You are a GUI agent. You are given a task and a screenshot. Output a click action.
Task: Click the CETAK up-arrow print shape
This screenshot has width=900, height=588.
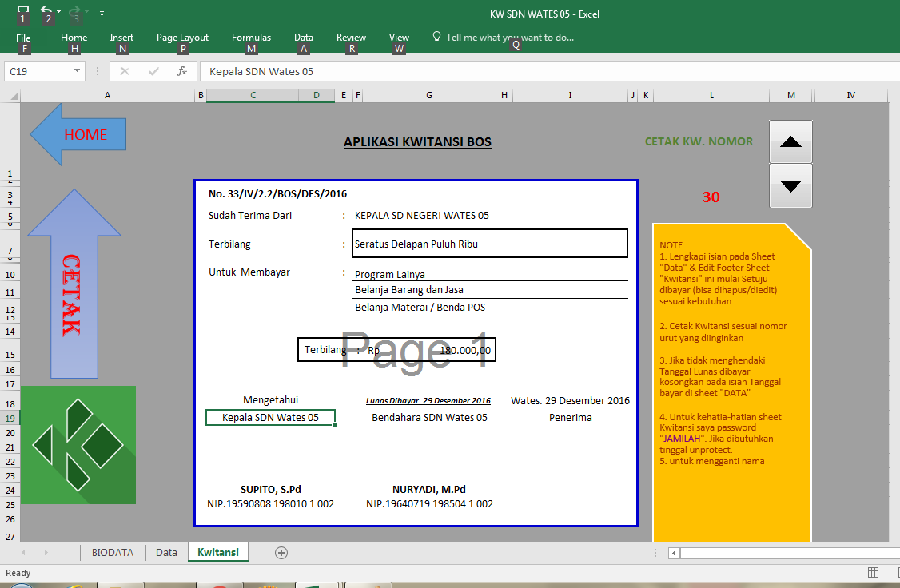(74, 284)
